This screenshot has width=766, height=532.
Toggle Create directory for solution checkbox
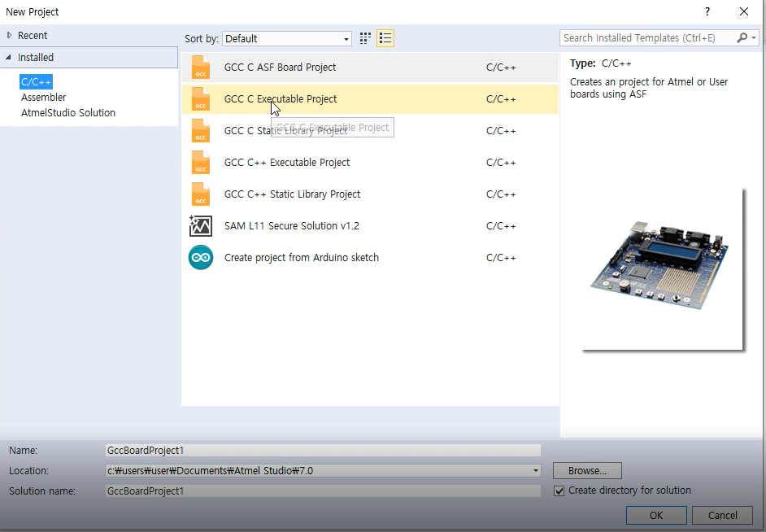(559, 491)
